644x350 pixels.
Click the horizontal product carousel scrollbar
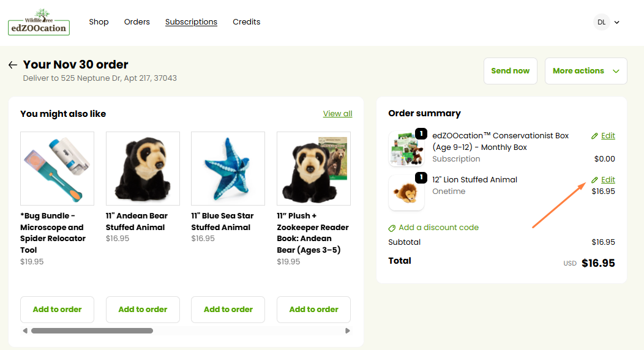point(92,331)
